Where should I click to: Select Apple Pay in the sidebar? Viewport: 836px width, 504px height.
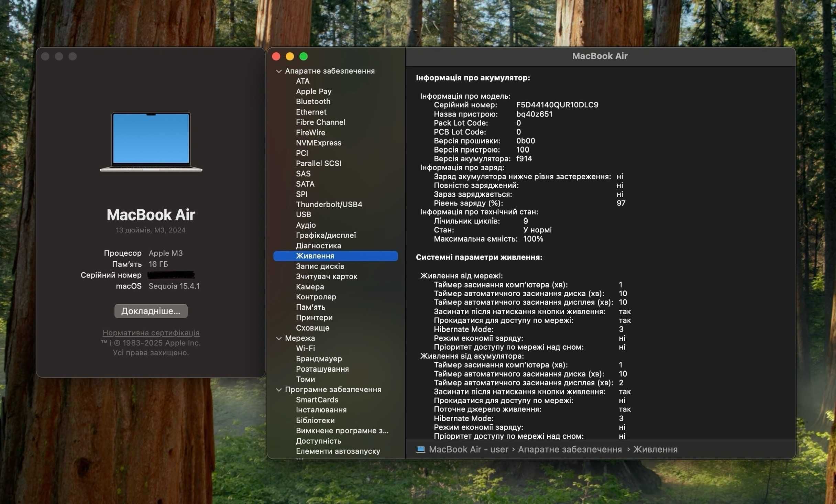pos(313,91)
